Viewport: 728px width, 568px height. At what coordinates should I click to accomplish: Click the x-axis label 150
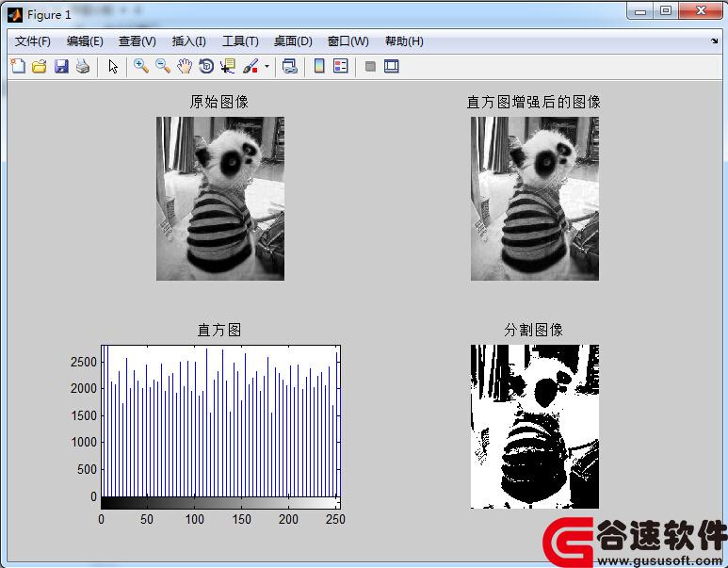point(241,519)
